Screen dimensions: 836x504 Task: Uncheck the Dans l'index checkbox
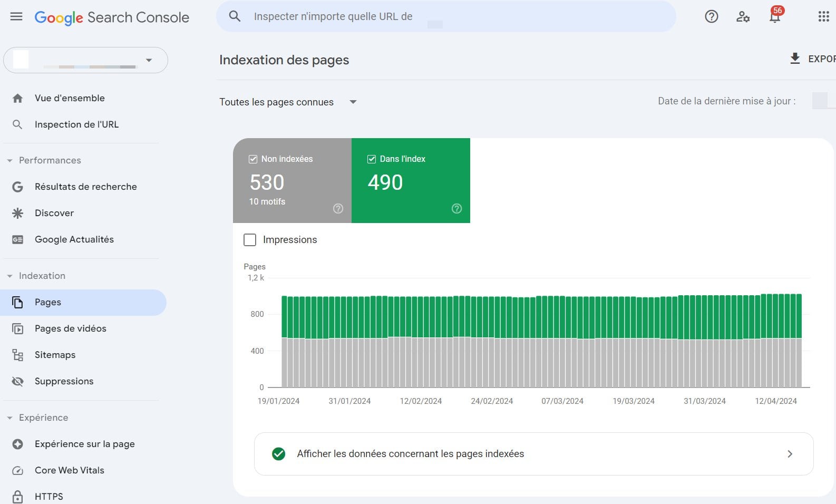[372, 159]
